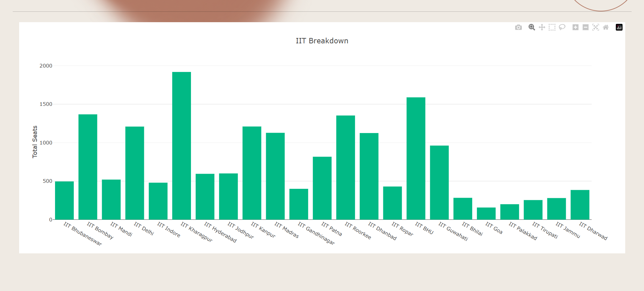Click the '1500' y-axis tick label
Screen dimensions: 644x291
click(46, 104)
